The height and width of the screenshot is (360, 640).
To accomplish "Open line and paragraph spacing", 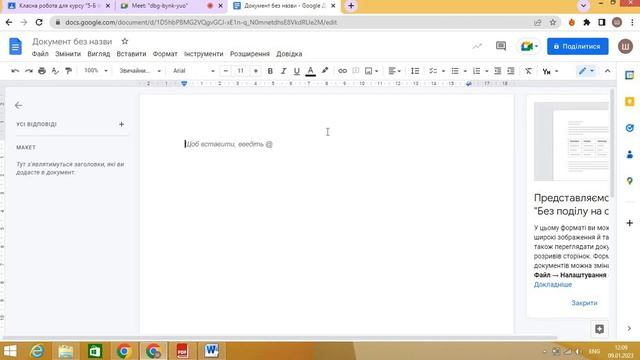I will (415, 71).
